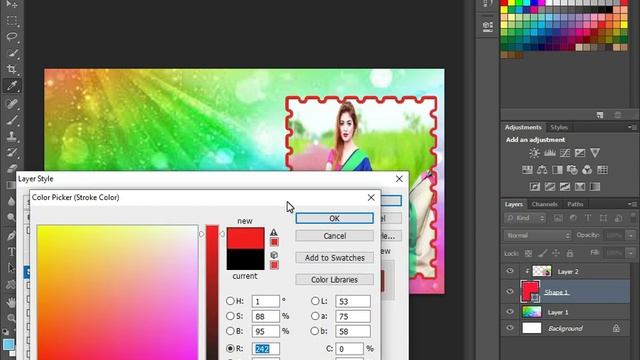
Task: Add an Exposure adjustment
Action: tap(580, 153)
